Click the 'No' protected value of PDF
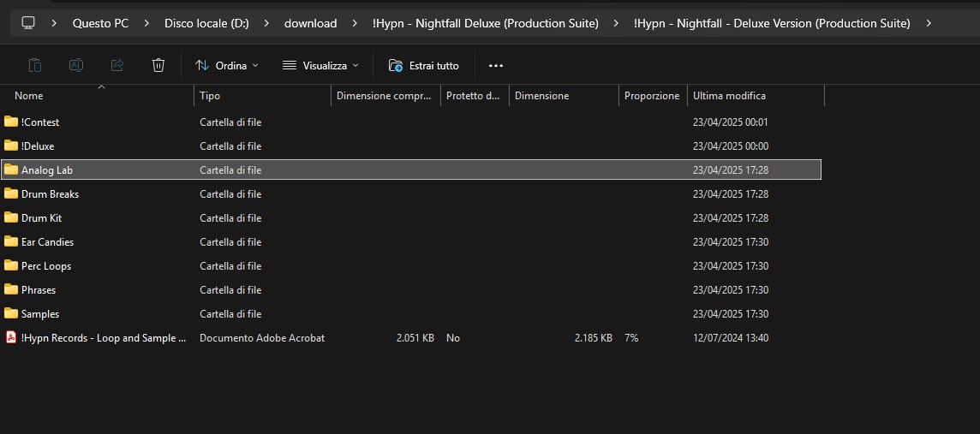Viewport: 980px width, 434px height. pyautogui.click(x=453, y=338)
